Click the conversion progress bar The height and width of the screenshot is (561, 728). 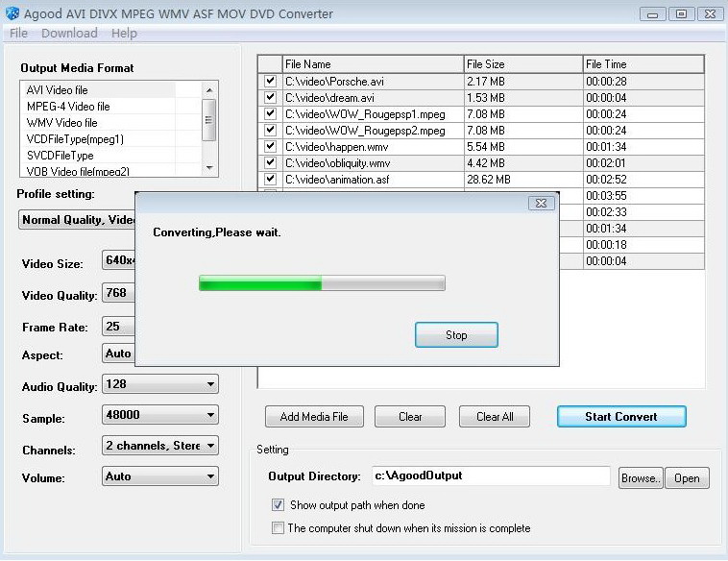pyautogui.click(x=322, y=282)
